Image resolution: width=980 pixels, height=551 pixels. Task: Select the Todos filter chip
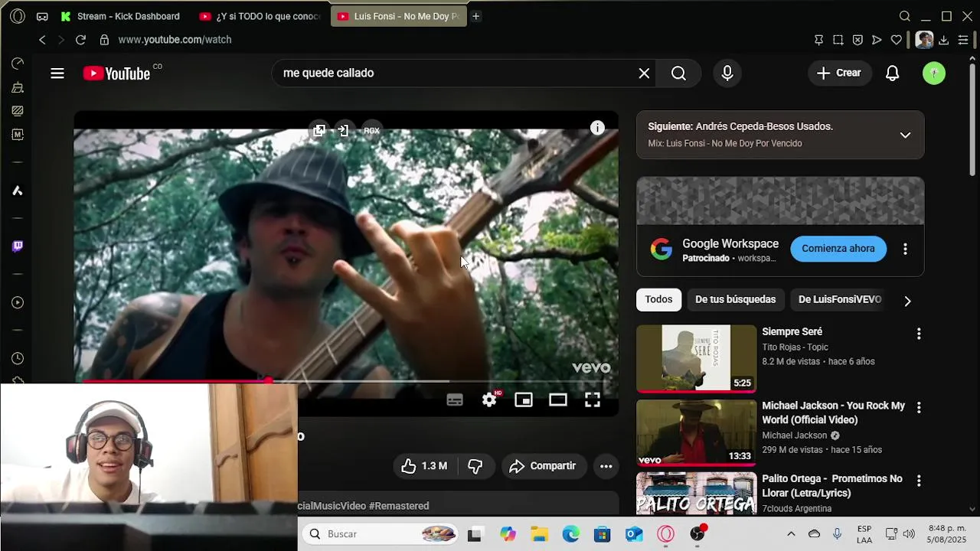pos(658,300)
